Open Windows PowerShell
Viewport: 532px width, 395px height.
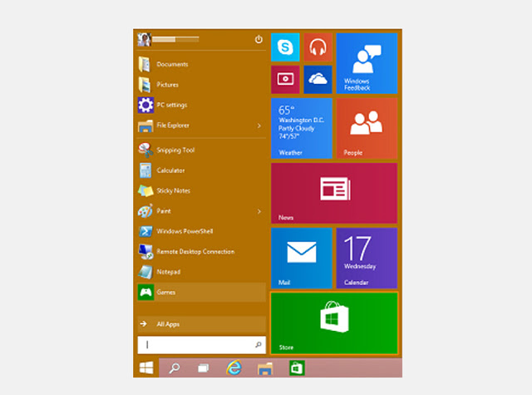[x=201, y=231]
